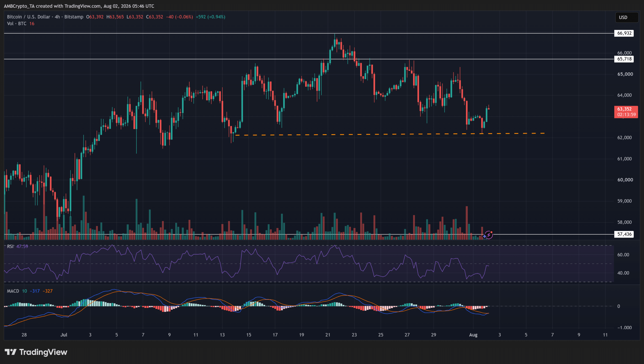Click the 59,000 price axis label
Image resolution: width=644 pixels, height=364 pixels.
coord(624,201)
